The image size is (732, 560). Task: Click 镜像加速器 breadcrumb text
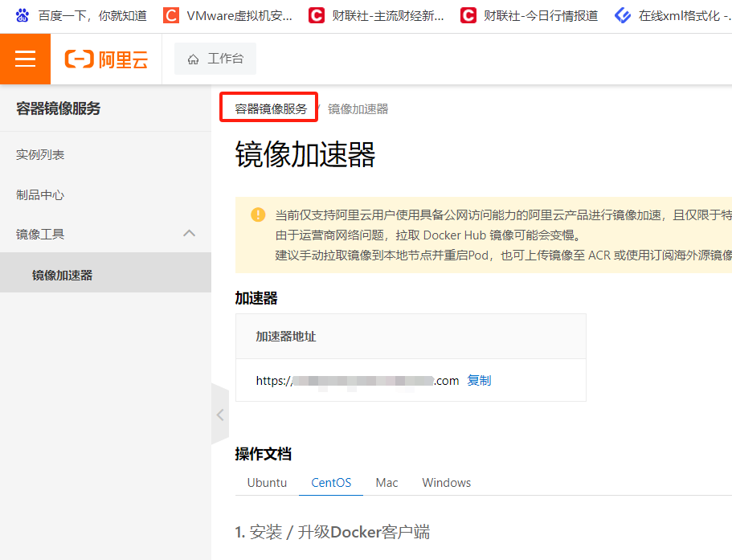[x=358, y=108]
